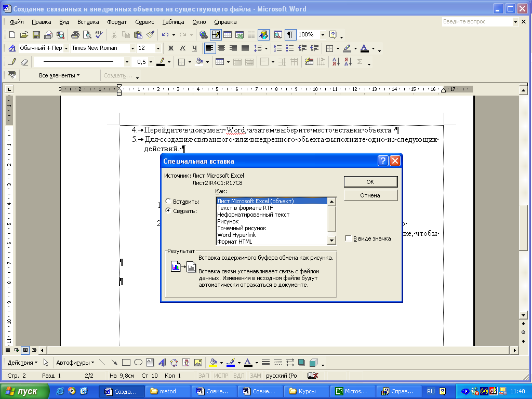Align text to the left

209,48
